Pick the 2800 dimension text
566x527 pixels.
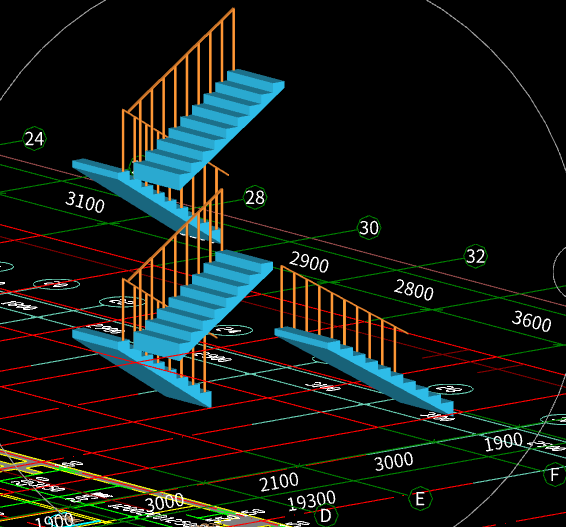[x=414, y=290]
